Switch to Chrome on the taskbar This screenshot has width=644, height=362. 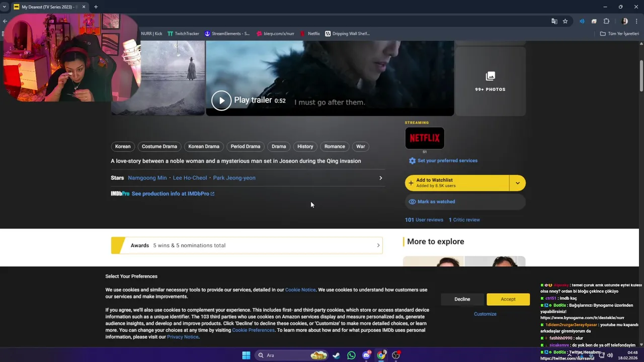coord(381,355)
